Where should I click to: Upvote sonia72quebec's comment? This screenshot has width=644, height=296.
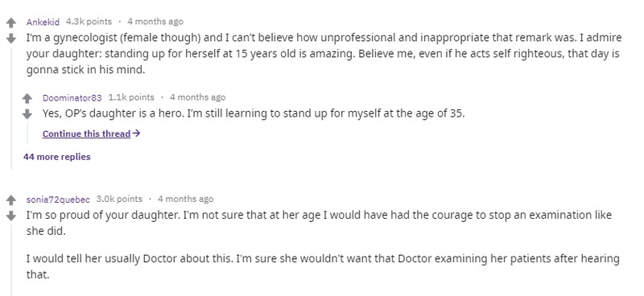coord(11,200)
